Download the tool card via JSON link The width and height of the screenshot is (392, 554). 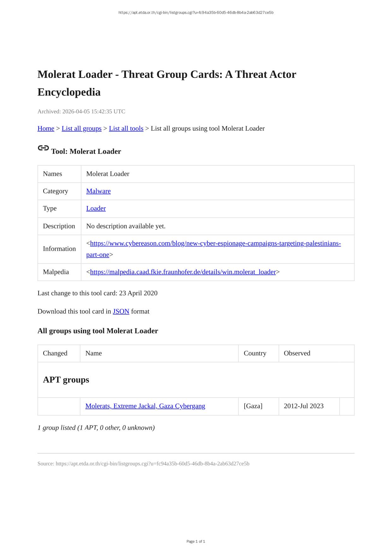[x=121, y=311]
